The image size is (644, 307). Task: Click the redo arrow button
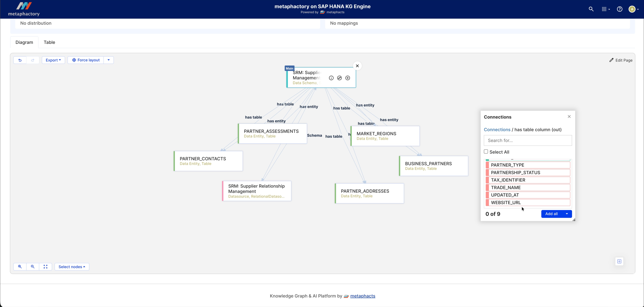pyautogui.click(x=33, y=60)
